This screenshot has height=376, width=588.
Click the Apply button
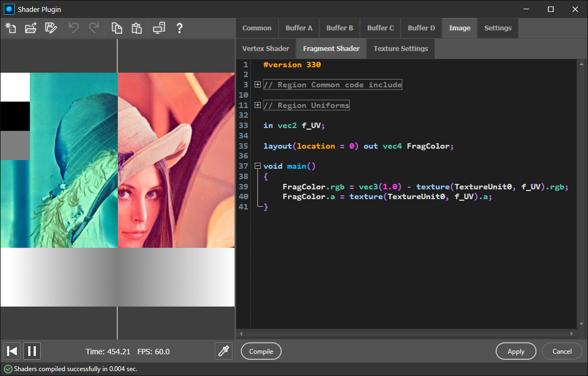[x=516, y=351]
